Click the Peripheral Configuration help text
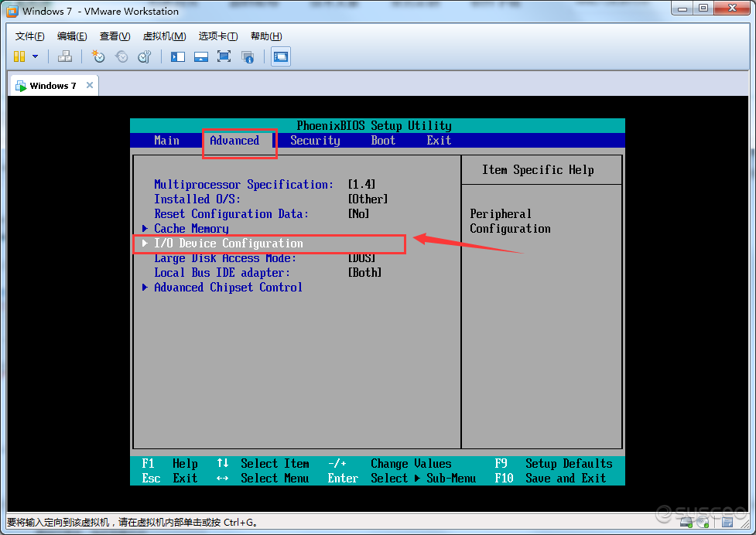Screen dimensions: 756x535 coord(510,221)
